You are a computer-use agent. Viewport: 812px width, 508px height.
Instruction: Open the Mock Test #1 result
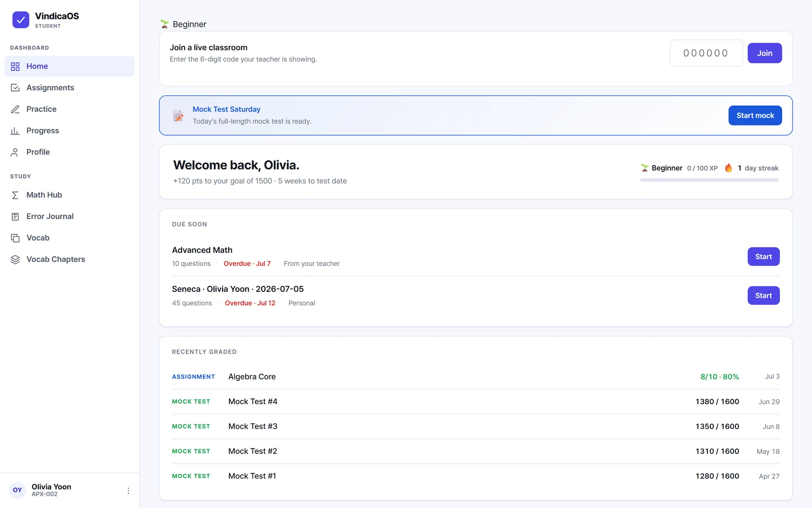[476, 476]
